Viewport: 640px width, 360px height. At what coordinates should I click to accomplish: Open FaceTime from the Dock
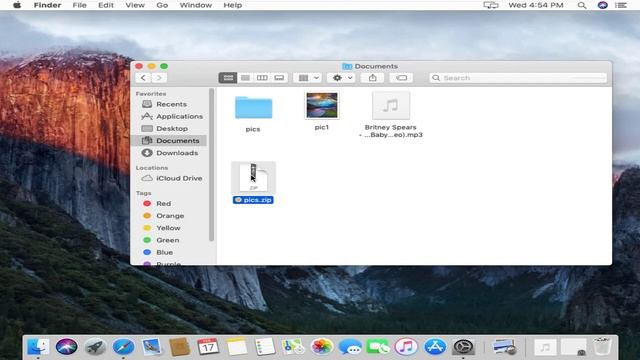point(378,347)
